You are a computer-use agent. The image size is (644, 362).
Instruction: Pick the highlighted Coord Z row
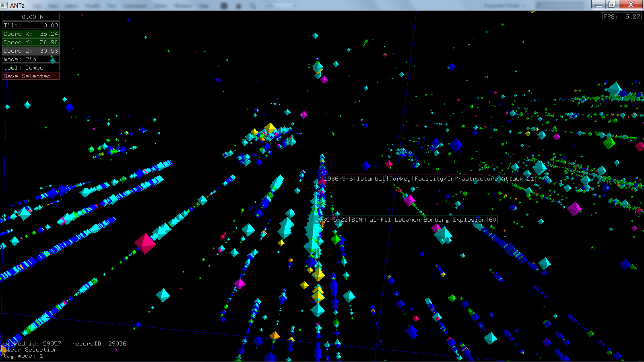pyautogui.click(x=31, y=51)
